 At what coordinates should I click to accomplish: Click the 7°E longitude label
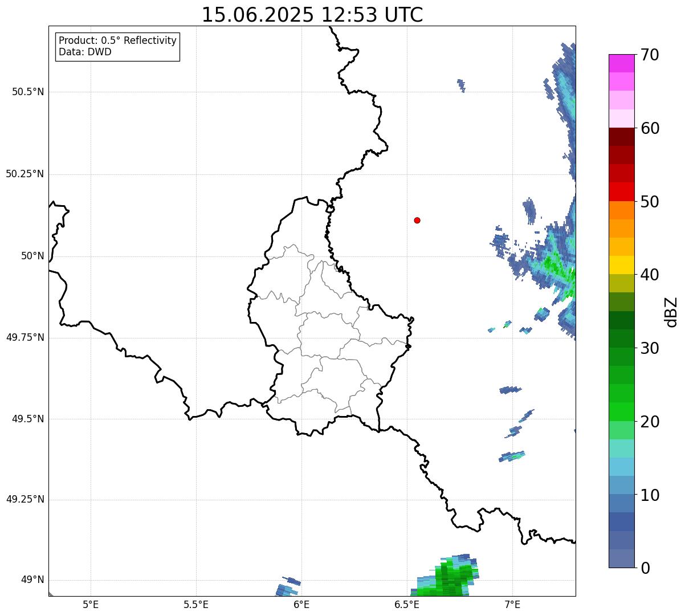tap(512, 604)
